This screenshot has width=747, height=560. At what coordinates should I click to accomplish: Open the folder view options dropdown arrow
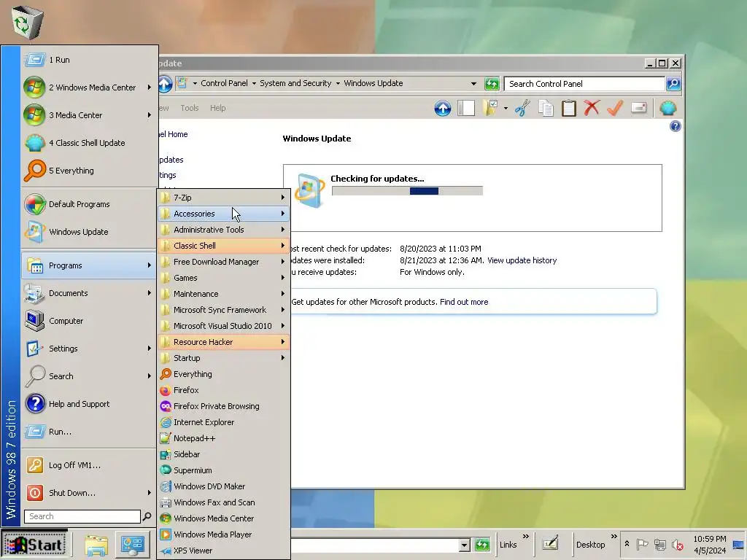point(506,109)
